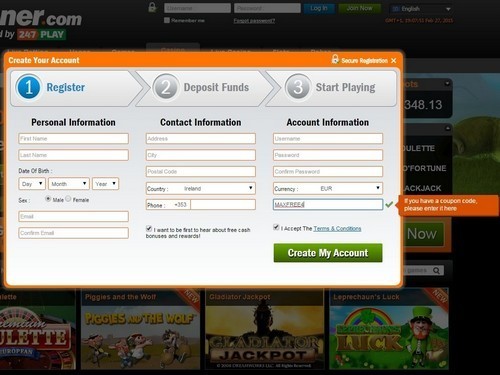Open the English language selector
Viewport: 500px width, 375px height.
[x=422, y=9]
